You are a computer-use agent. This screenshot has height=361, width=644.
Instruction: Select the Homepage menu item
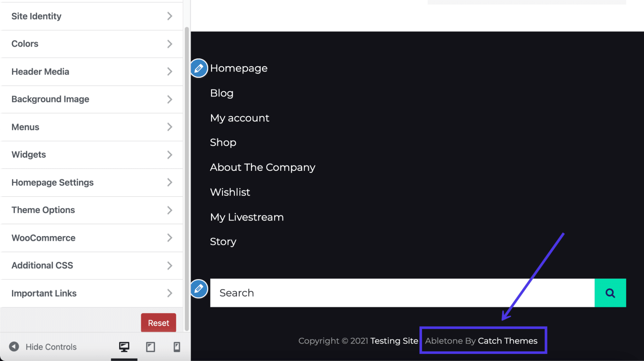coord(238,68)
